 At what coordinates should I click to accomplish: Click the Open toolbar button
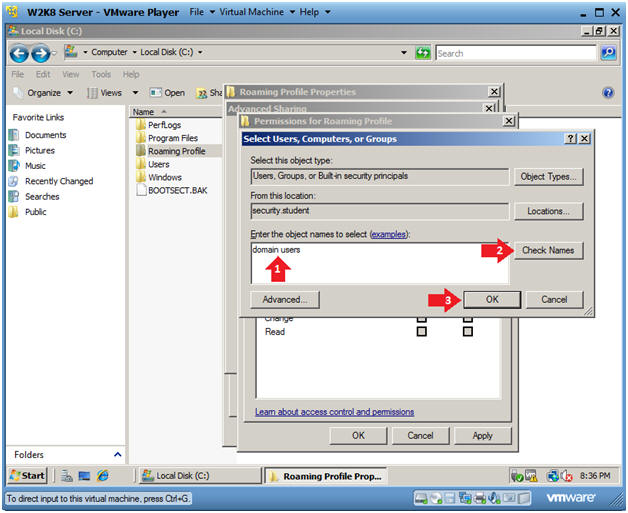[167, 93]
